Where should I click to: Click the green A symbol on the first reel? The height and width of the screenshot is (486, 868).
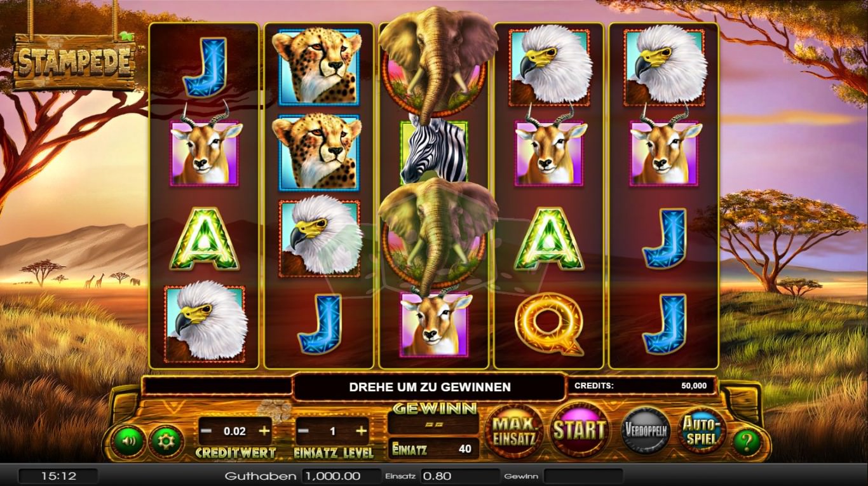click(x=205, y=239)
